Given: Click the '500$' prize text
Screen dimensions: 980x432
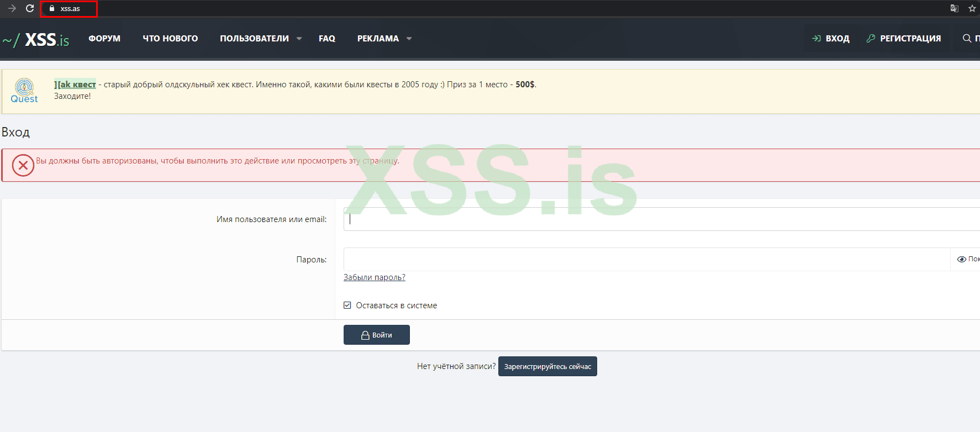Looking at the screenshot, I should tap(525, 84).
